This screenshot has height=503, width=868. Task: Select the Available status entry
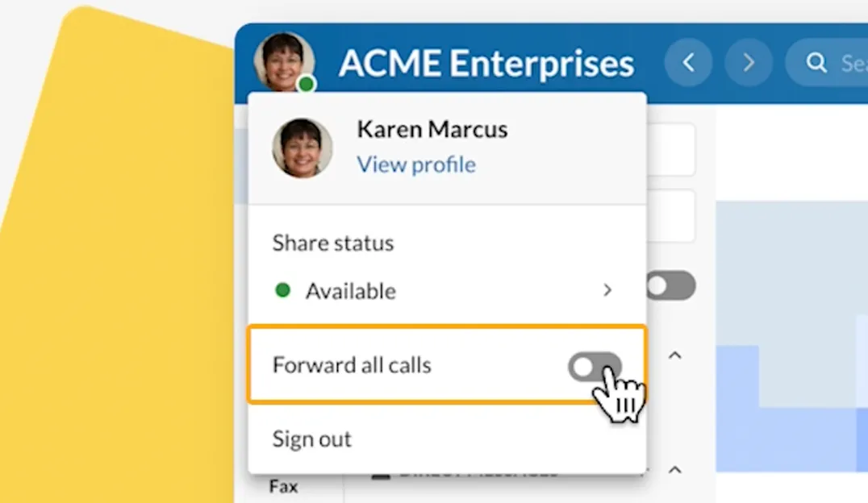click(x=351, y=291)
